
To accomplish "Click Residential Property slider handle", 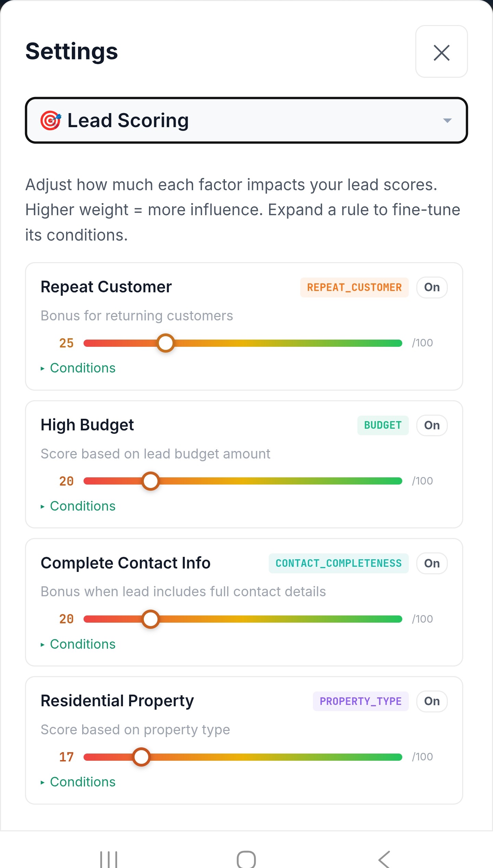I will pyautogui.click(x=141, y=757).
